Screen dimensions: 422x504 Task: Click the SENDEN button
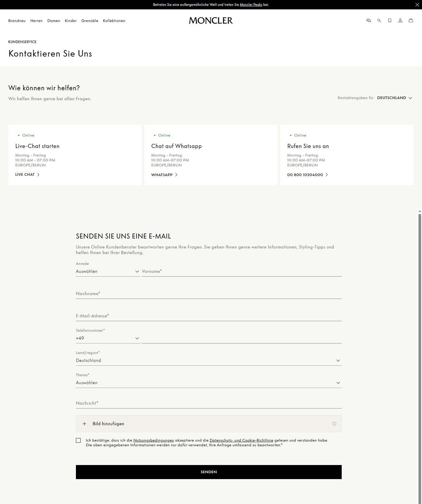(209, 472)
